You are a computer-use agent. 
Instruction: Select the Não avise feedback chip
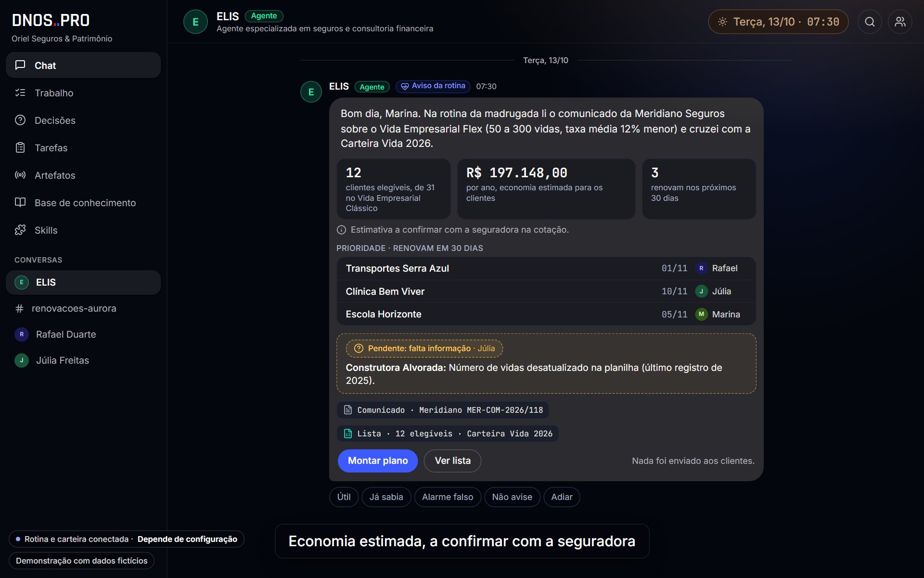click(x=512, y=497)
